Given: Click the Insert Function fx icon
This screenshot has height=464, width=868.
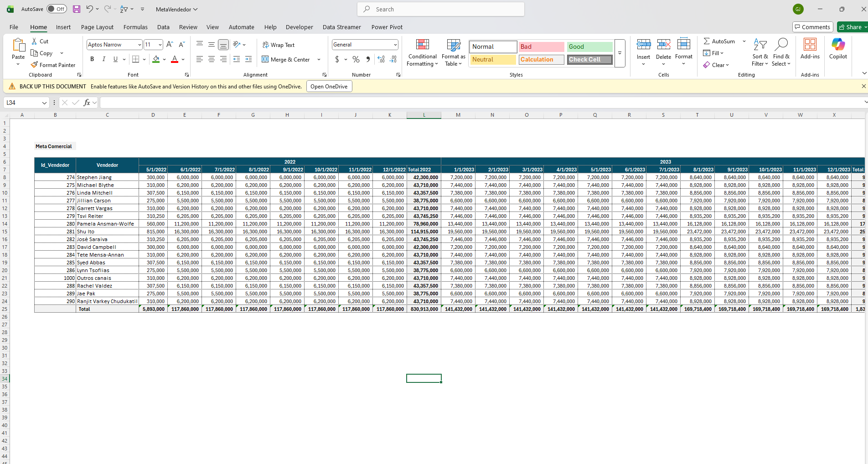Looking at the screenshot, I should [87, 103].
